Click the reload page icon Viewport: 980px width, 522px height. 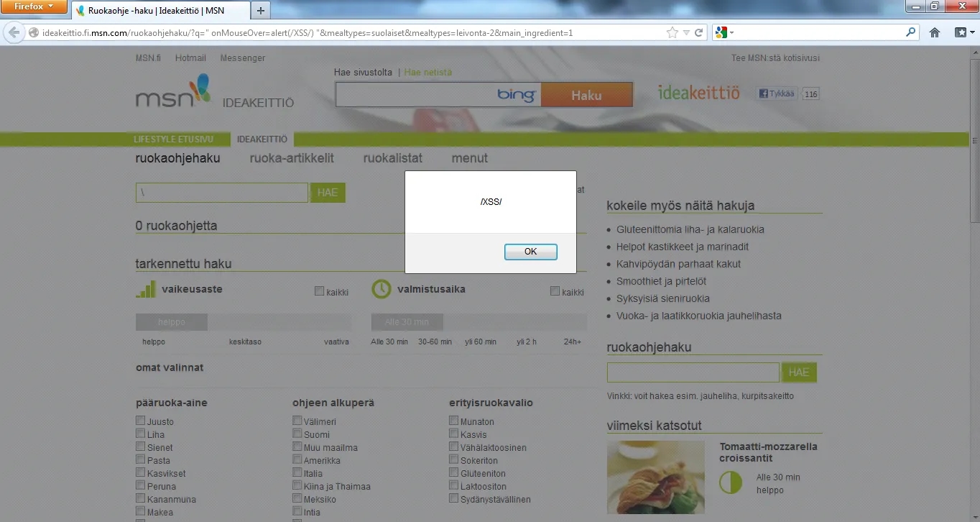tap(698, 32)
